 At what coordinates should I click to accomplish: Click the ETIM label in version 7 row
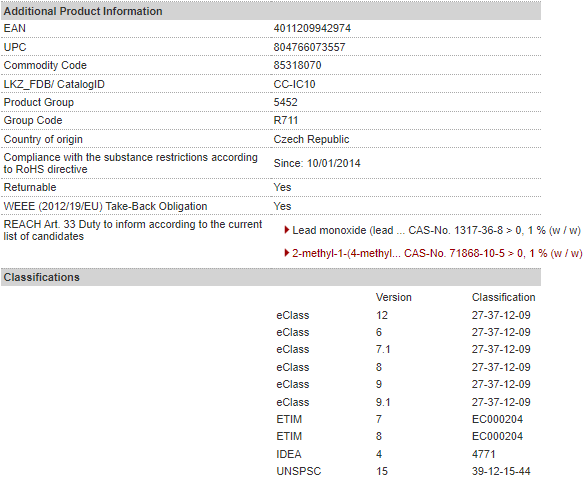coord(289,419)
